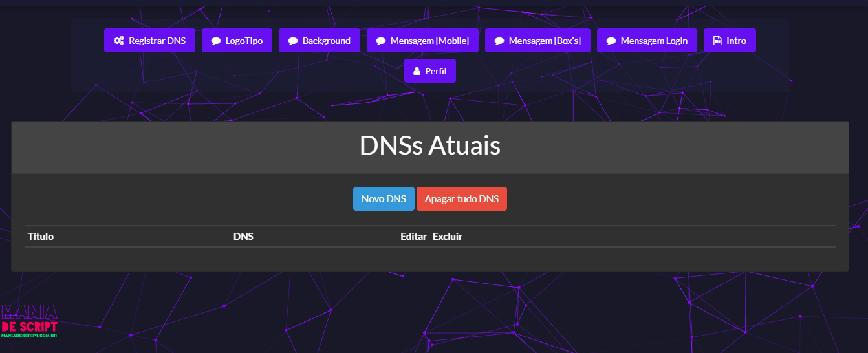Viewport: 868px width, 353px height.
Task: Click the Título column header
Action: pos(41,237)
